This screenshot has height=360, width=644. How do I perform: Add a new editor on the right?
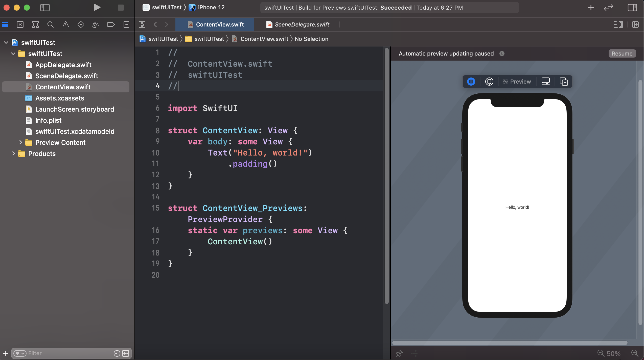tap(635, 24)
